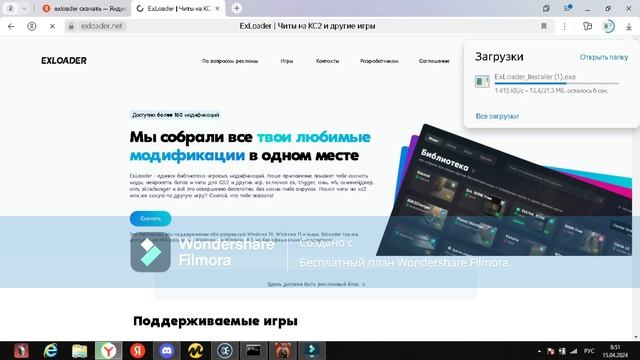Open the Разработчикам navigation item

379,61
